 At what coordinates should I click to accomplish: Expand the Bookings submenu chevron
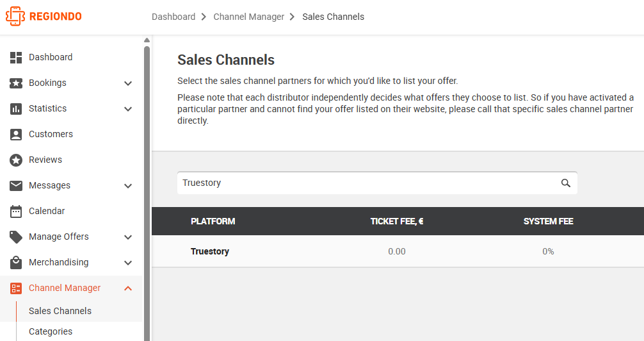click(128, 83)
